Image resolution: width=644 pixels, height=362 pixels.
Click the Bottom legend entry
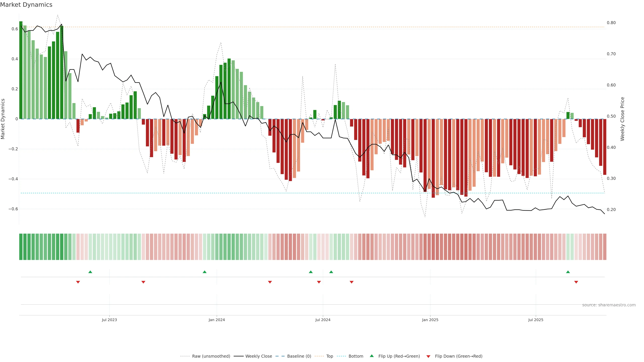(356, 356)
